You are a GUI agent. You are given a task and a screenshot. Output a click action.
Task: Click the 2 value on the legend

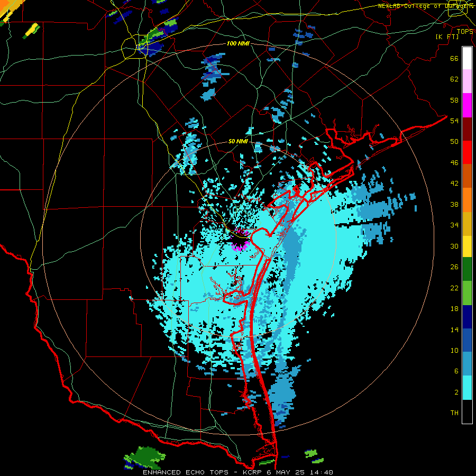pyautogui.click(x=456, y=392)
